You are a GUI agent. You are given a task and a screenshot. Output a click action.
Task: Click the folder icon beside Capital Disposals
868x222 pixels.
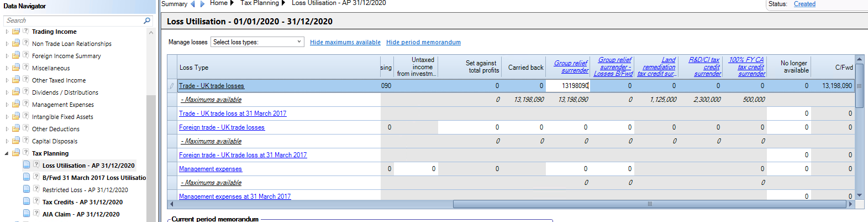tap(16, 141)
